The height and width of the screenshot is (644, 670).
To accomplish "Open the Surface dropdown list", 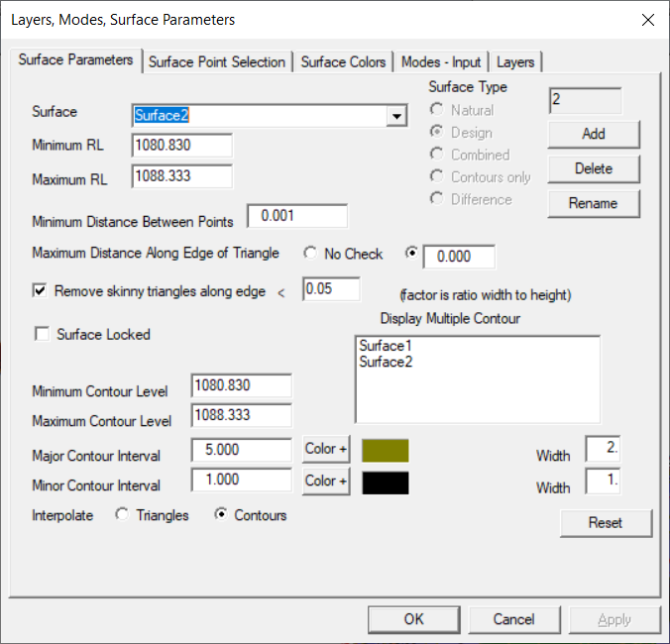I will (x=396, y=116).
